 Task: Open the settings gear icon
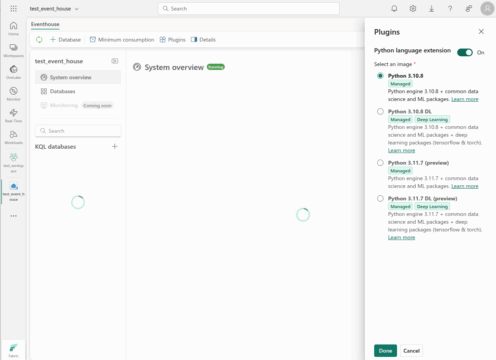click(413, 9)
